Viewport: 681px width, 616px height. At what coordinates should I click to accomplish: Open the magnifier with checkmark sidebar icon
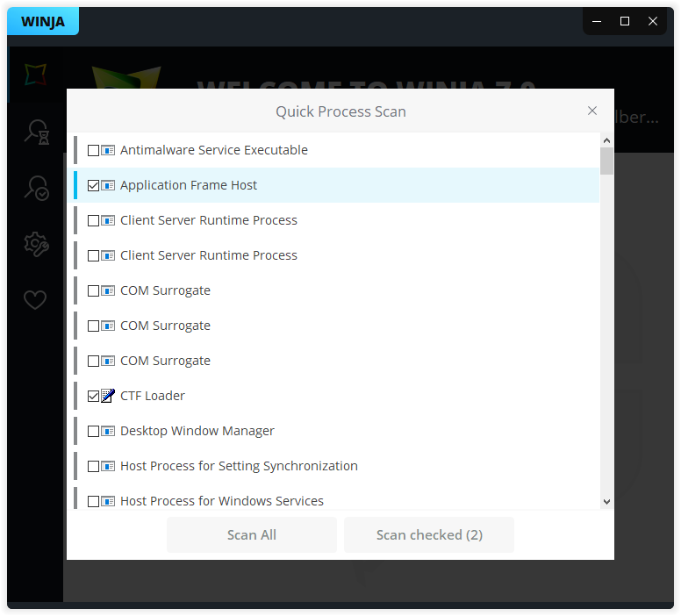coord(35,189)
